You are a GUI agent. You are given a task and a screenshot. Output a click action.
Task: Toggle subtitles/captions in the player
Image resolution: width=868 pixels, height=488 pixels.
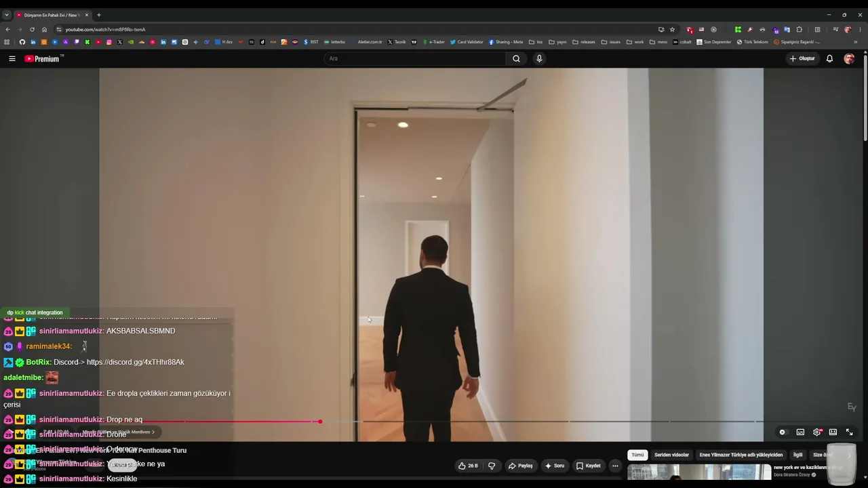pyautogui.click(x=800, y=432)
